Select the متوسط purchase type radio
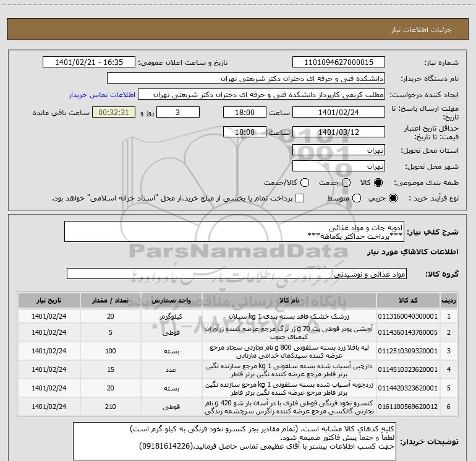This screenshot has width=476, height=461. click(x=357, y=199)
